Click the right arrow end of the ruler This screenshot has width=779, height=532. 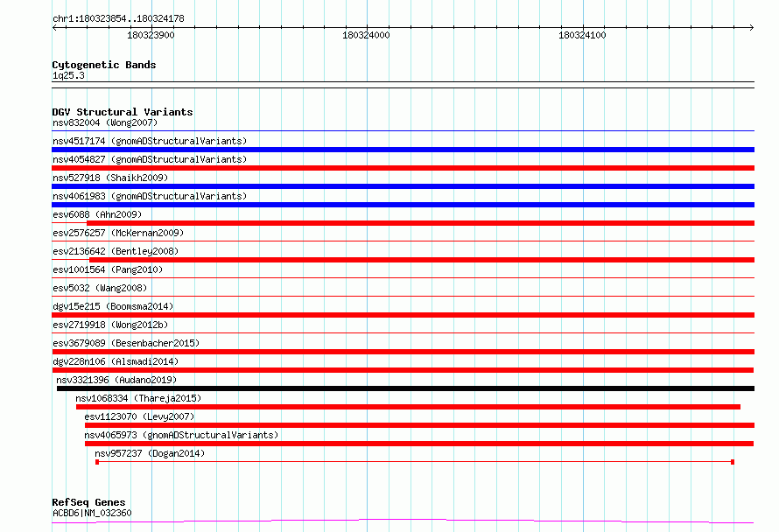pos(752,27)
